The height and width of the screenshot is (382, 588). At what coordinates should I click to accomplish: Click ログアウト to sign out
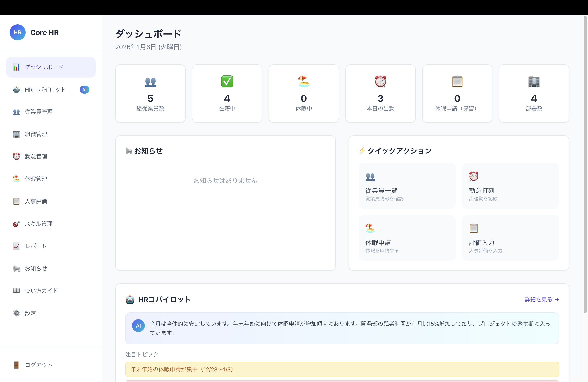39,365
